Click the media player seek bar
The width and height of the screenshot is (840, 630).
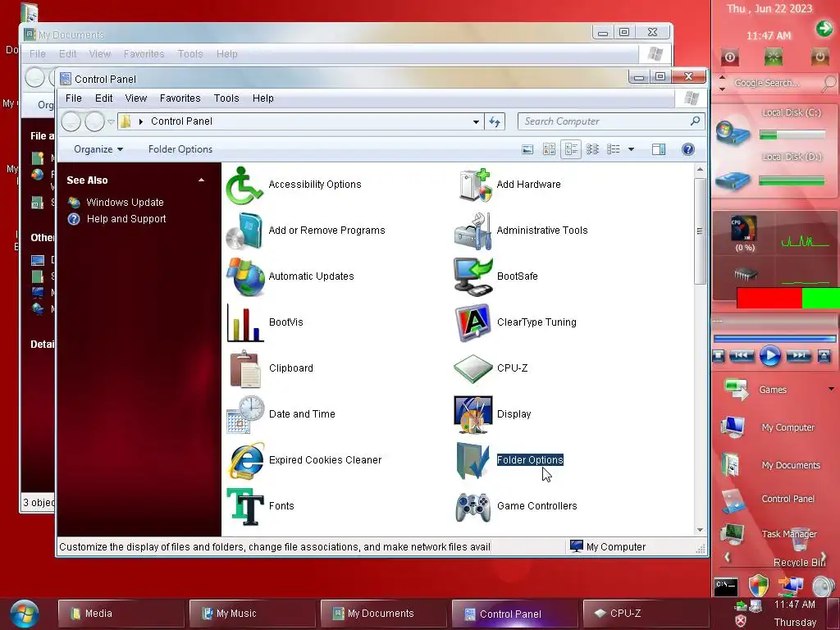click(x=774, y=339)
